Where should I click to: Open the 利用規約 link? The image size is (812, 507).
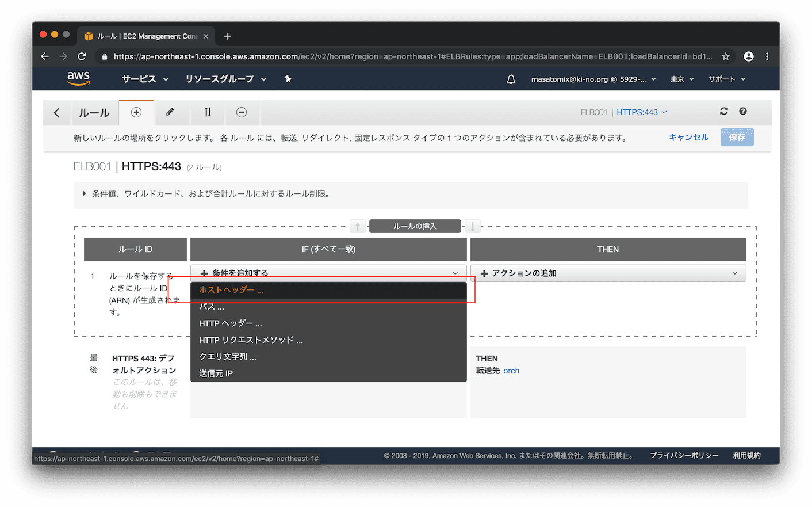[x=747, y=455]
